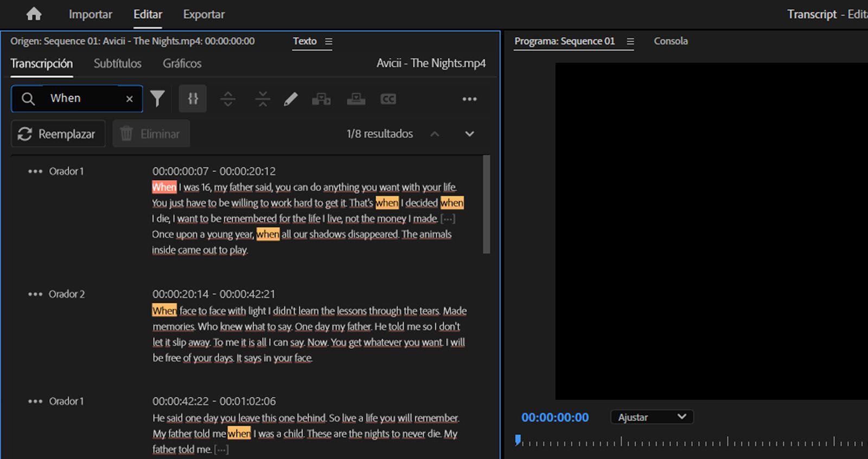The image size is (868, 459).
Task: Jump to the next search result
Action: (469, 134)
